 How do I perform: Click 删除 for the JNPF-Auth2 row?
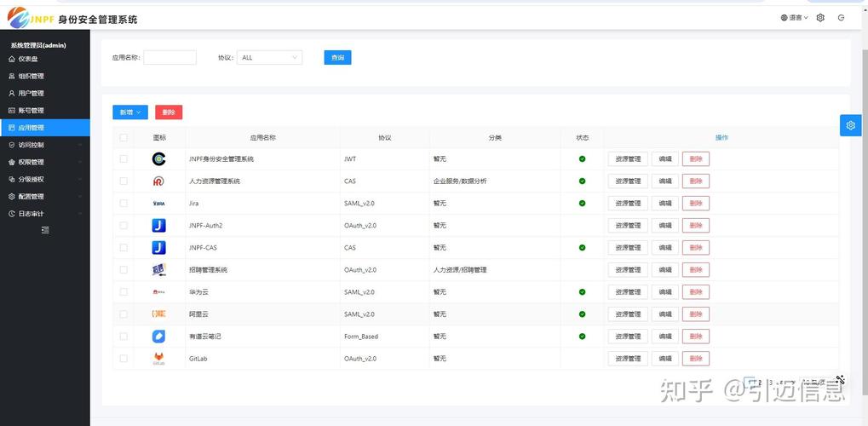(696, 226)
